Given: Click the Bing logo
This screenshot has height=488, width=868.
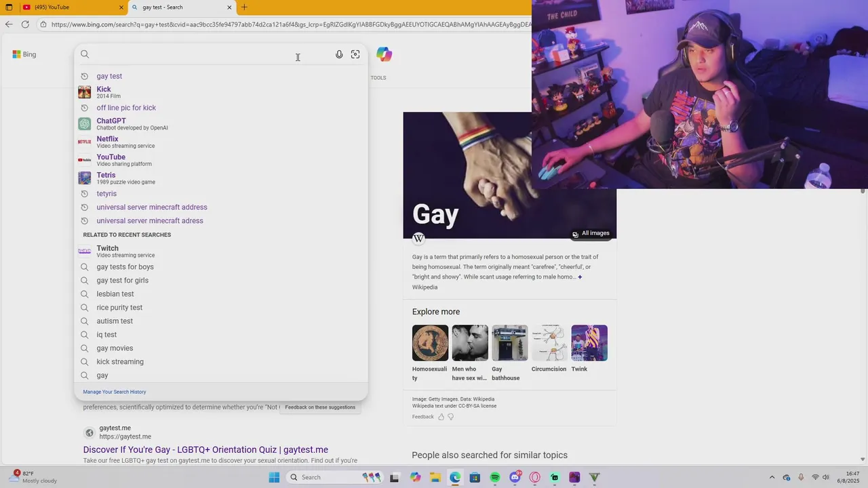Looking at the screenshot, I should [x=24, y=54].
